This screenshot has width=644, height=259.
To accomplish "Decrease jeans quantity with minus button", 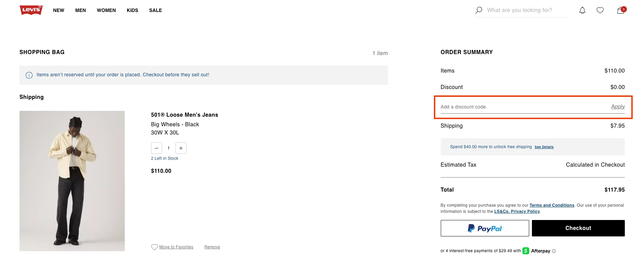I will (157, 148).
